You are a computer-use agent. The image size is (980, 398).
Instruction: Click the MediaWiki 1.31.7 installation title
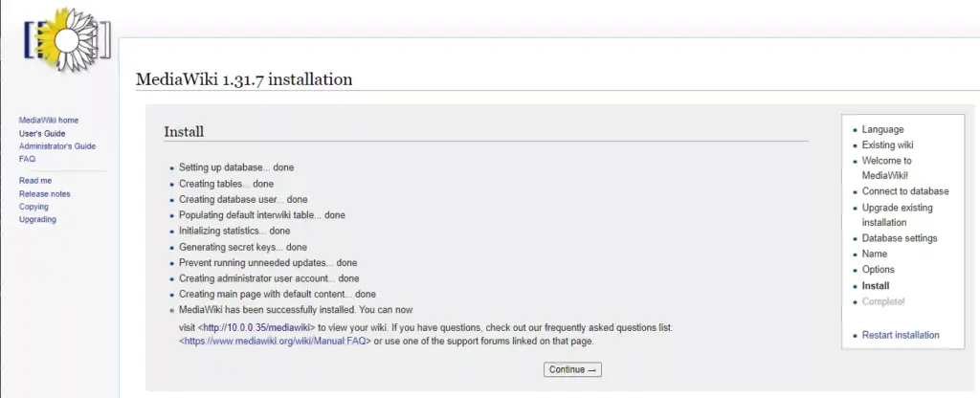pos(245,79)
